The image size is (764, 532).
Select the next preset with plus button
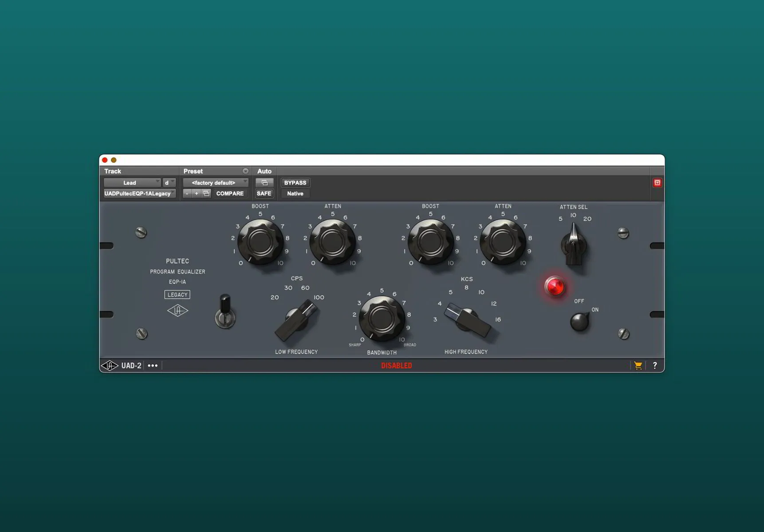197,193
